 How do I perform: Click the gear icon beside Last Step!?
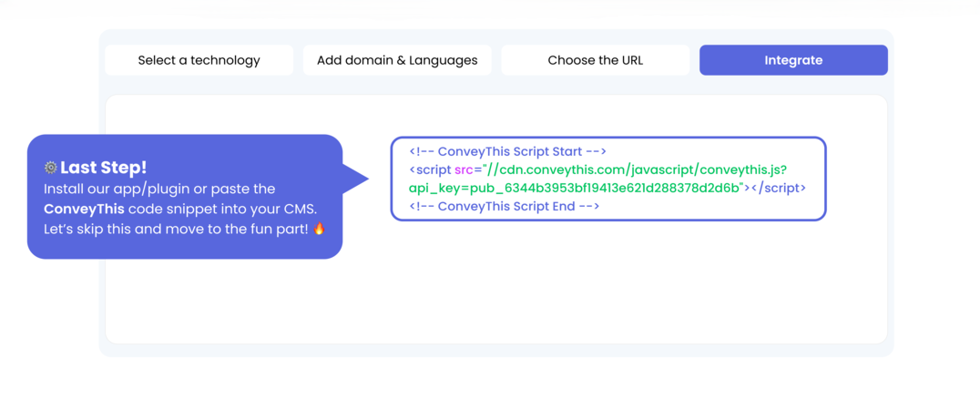tap(51, 168)
